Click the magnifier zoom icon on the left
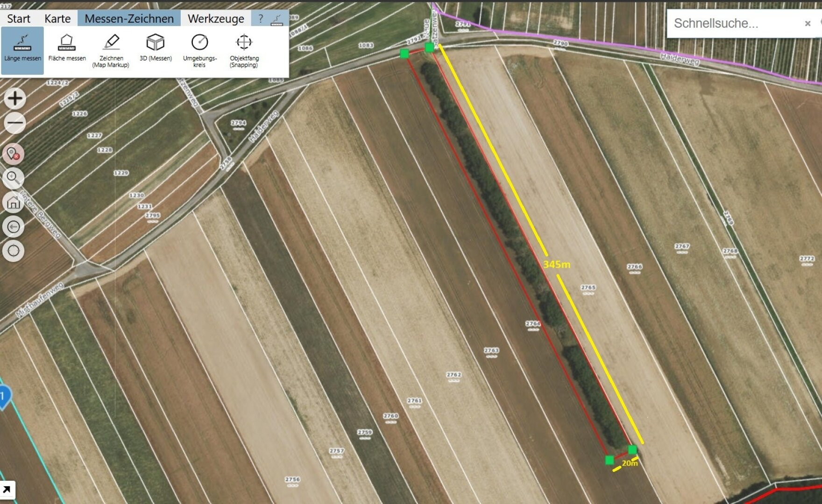The height and width of the screenshot is (504, 822). (13, 178)
